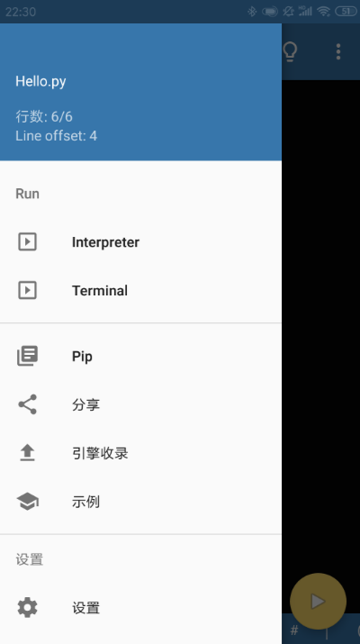Select the Terminal menu item
The width and height of the screenshot is (360, 644).
[140, 290]
